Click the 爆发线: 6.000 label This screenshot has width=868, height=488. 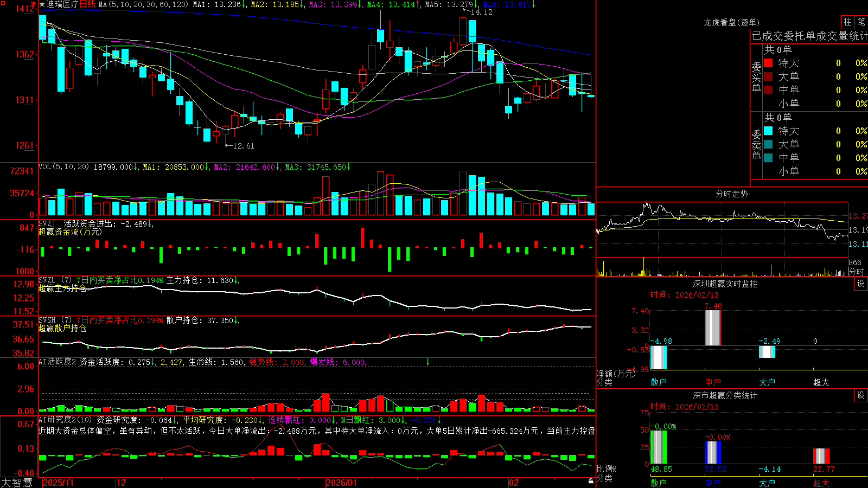337,362
